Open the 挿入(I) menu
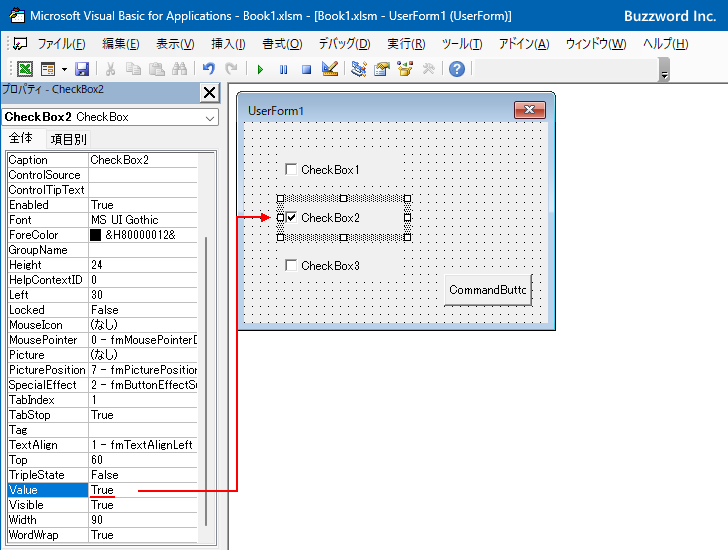This screenshot has width=728, height=550. click(228, 44)
